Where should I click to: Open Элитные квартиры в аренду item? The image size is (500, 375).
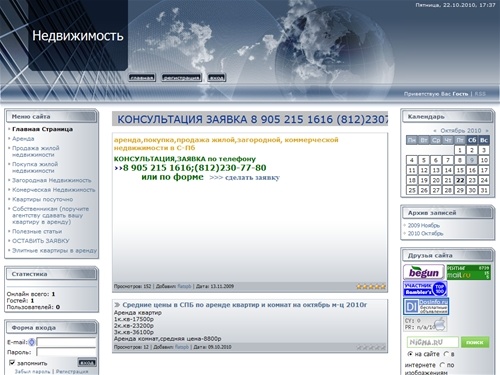(54, 250)
